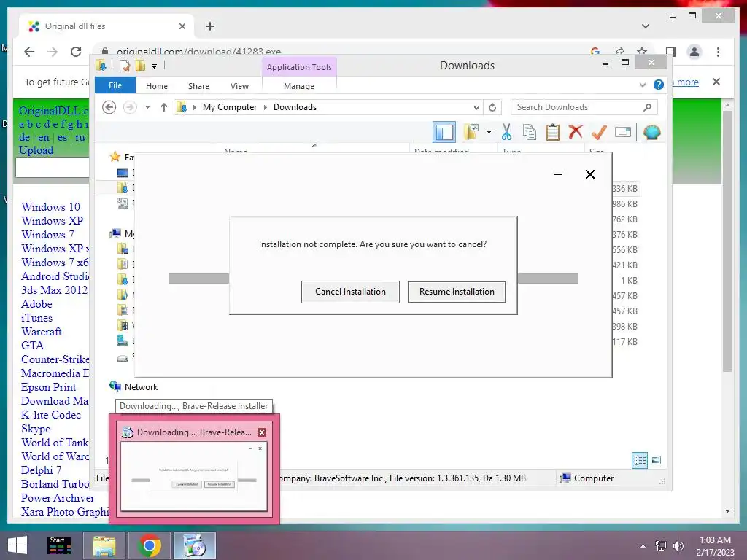
Task: Click the Brave installer taskbar icon
Action: pos(194,545)
